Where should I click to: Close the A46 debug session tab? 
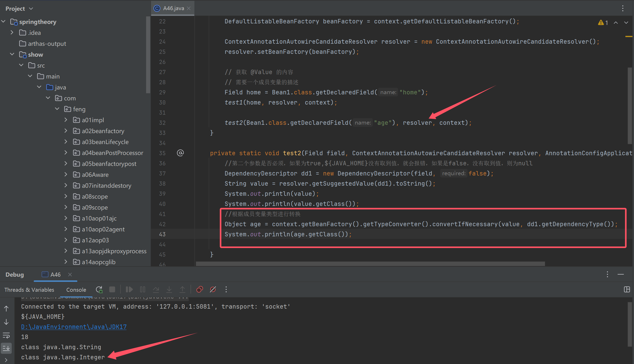(70, 274)
